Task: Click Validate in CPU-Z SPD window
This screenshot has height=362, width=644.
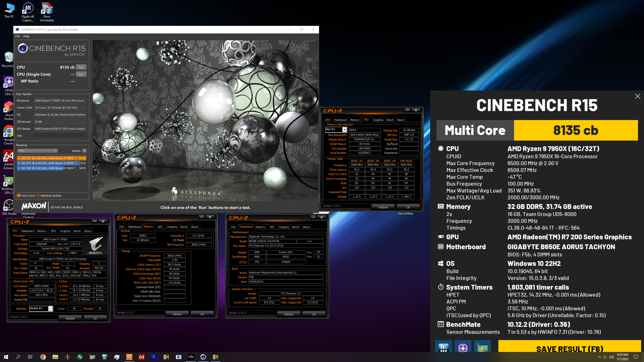Action: 383,207
